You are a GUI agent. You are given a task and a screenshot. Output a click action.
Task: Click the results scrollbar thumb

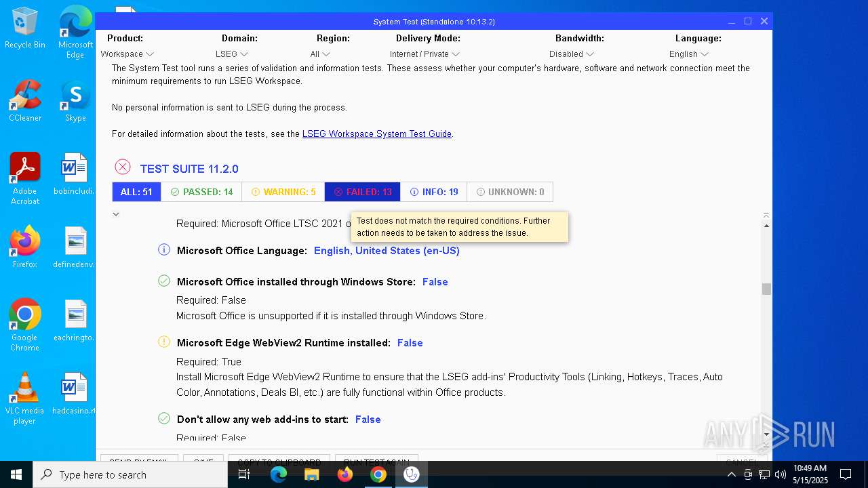click(766, 289)
